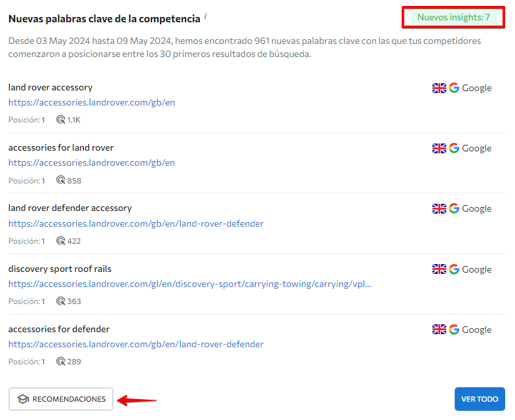Image resolution: width=515 pixels, height=420 pixels.
Task: Click the 'Desde 03 May 2024' description paragraph
Action: click(244, 47)
